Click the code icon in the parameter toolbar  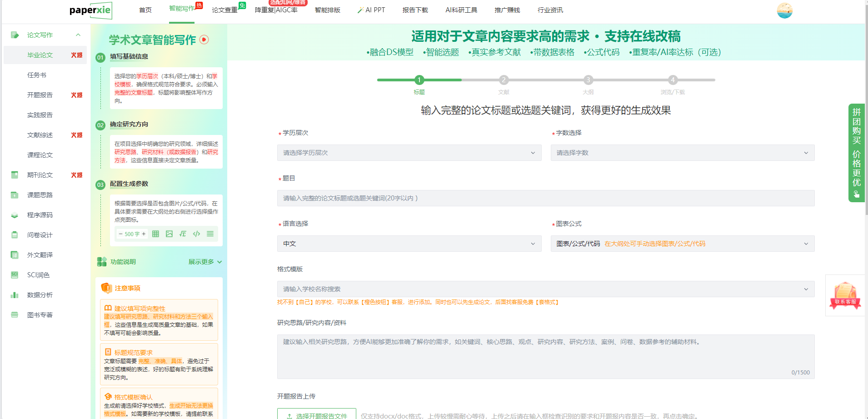coord(196,234)
